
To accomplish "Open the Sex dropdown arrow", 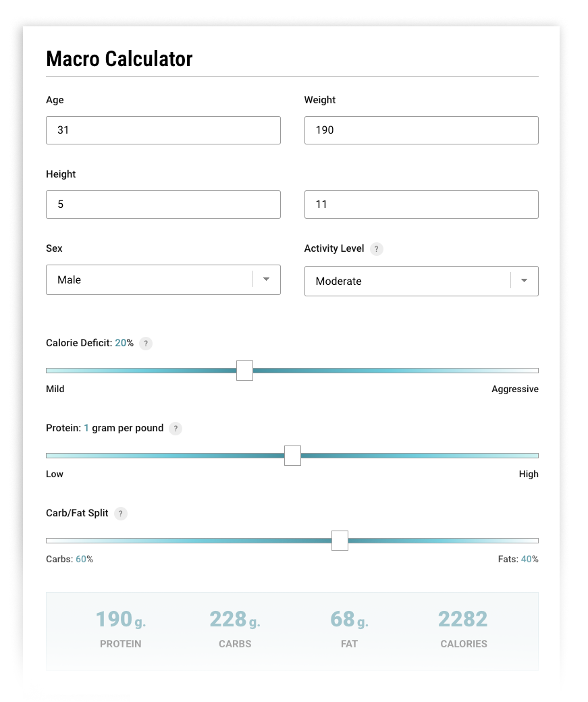I will 266,279.
